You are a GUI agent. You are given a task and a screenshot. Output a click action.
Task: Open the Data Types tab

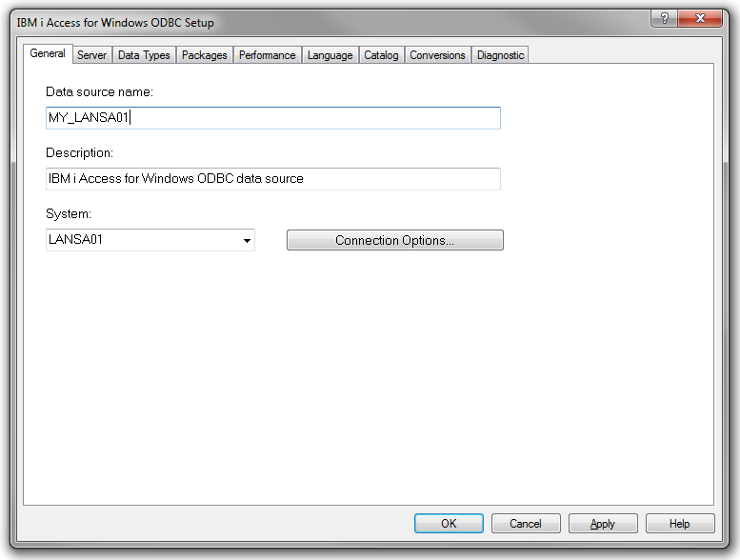pyautogui.click(x=144, y=55)
